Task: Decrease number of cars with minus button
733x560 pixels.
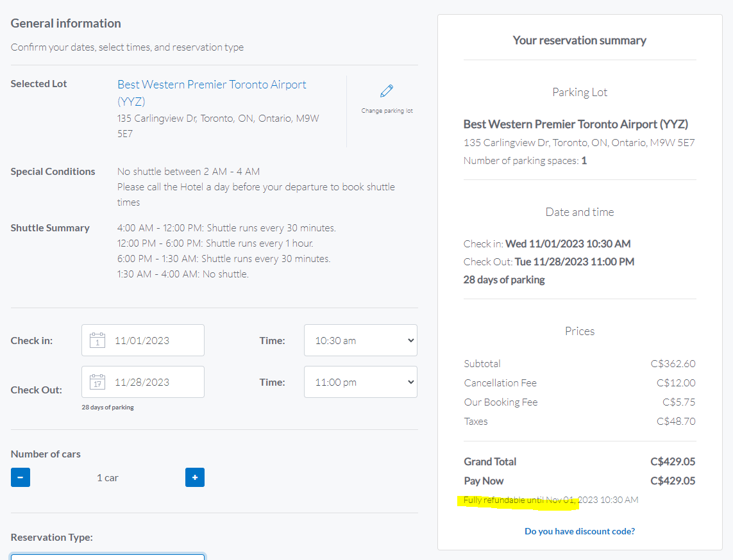Action: pyautogui.click(x=21, y=477)
